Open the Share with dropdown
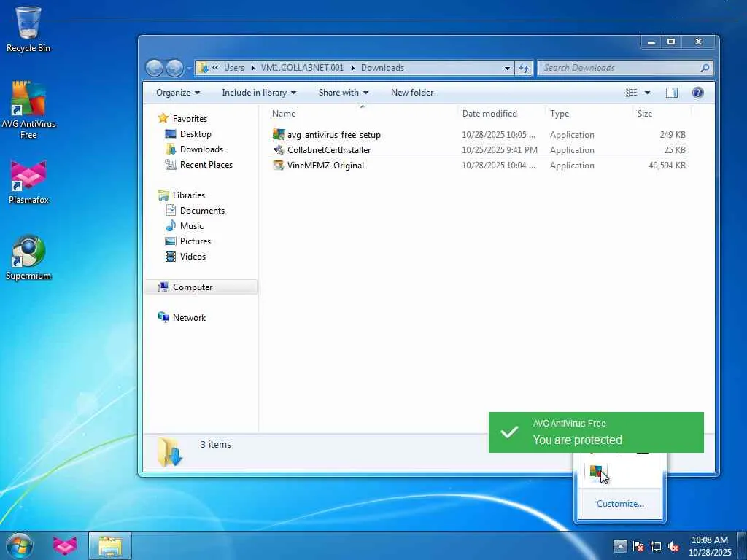This screenshot has height=560, width=747. tap(343, 93)
